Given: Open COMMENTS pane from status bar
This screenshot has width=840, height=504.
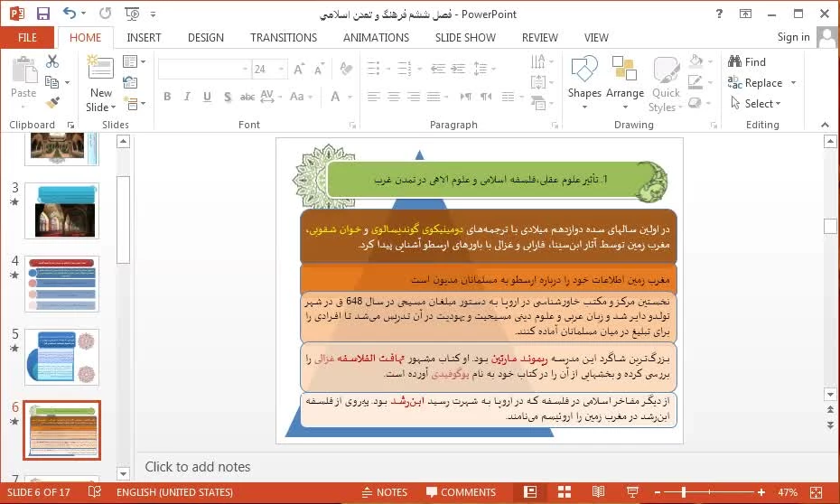Looking at the screenshot, I should pos(461,492).
